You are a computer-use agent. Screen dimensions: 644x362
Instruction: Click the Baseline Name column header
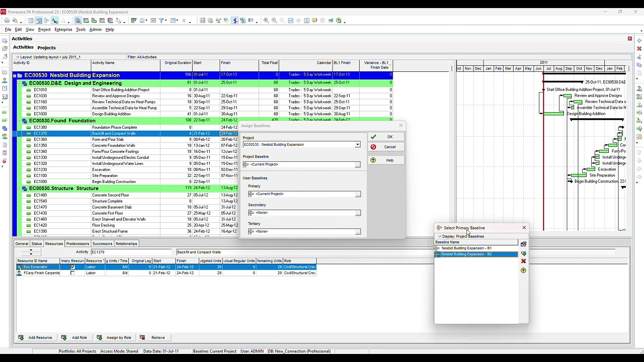coord(476,242)
